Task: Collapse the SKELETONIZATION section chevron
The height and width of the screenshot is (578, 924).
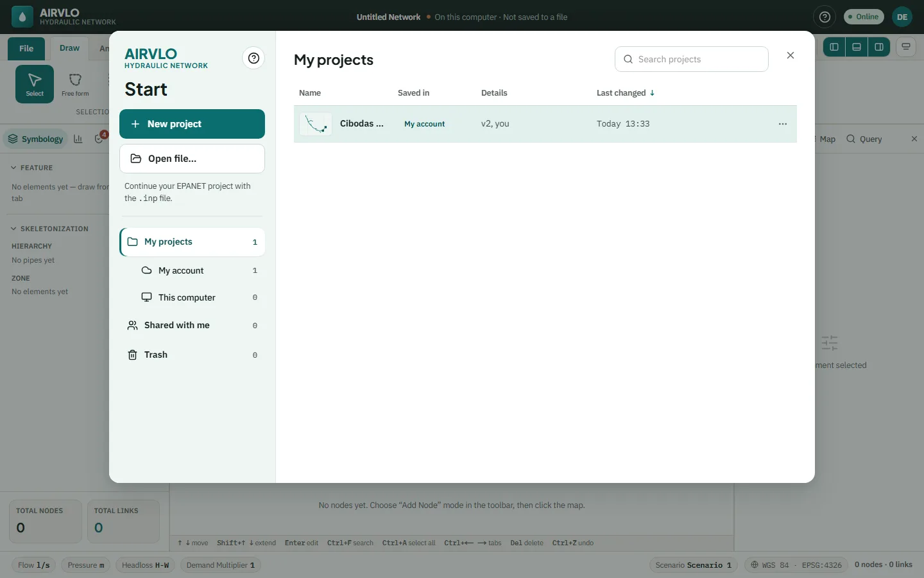Action: 13,229
